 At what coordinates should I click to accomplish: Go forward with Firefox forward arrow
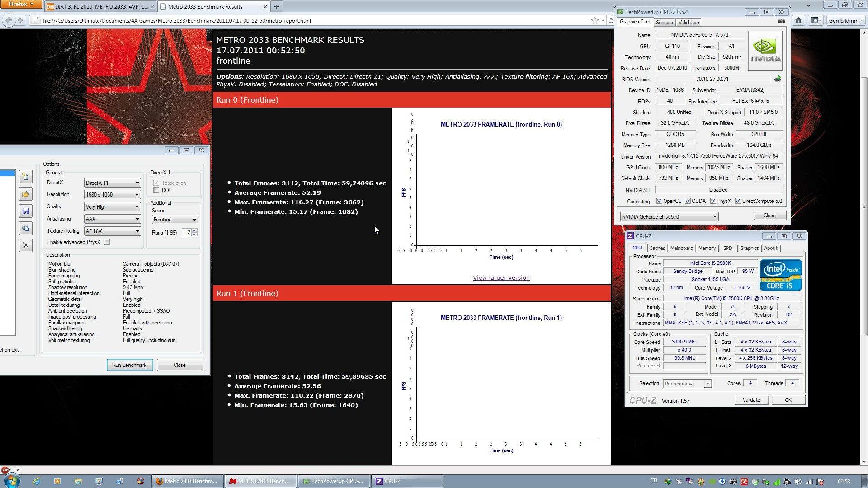20,20
